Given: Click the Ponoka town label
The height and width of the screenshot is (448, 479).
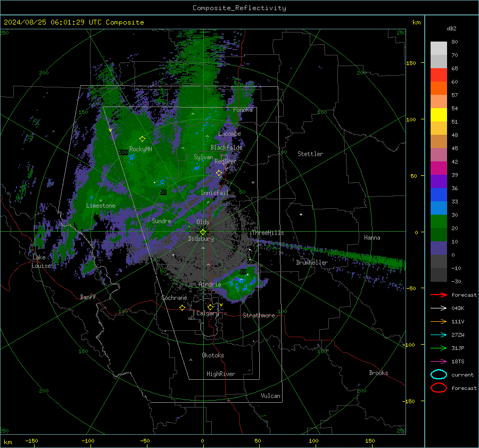Looking at the screenshot, I should coord(243,110).
